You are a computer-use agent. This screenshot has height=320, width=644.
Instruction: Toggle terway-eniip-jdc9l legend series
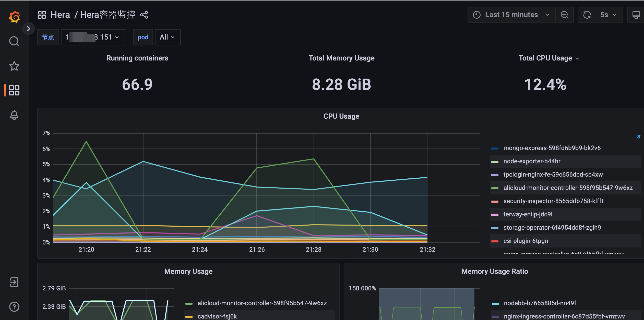[x=528, y=214]
